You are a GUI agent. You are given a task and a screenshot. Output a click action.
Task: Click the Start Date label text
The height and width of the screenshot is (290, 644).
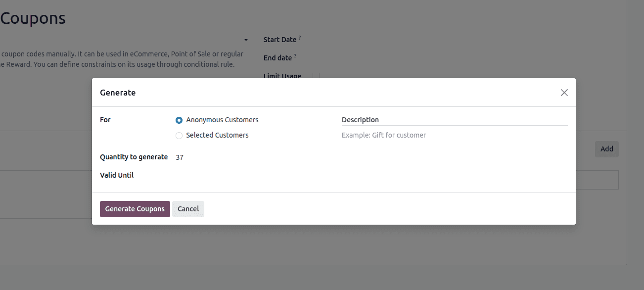pos(280,39)
